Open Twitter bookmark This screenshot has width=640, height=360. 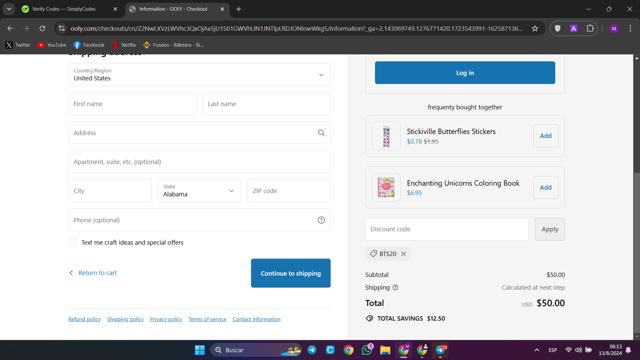click(x=18, y=45)
